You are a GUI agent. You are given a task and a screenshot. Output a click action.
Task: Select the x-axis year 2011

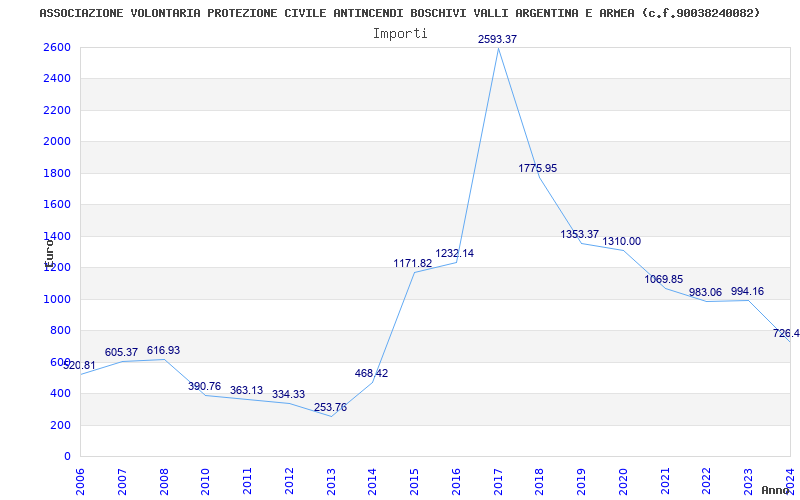coord(247,481)
